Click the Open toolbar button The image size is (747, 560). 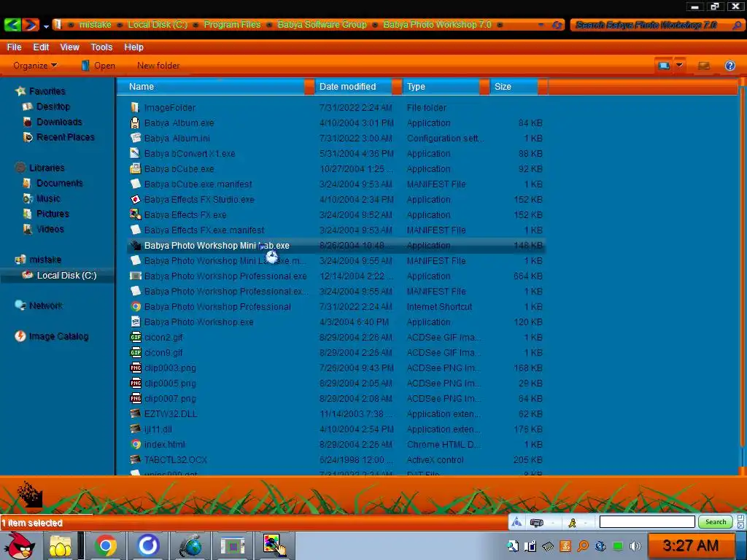point(98,66)
